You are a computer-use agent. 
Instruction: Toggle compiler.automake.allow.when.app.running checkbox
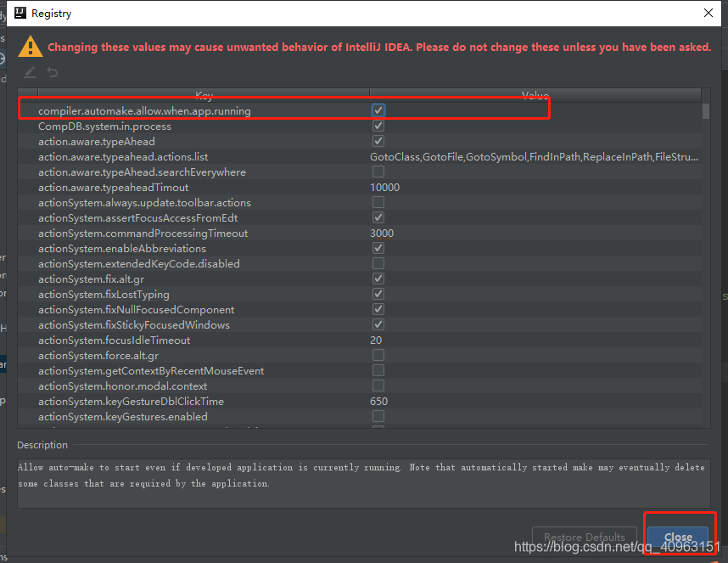[378, 110]
